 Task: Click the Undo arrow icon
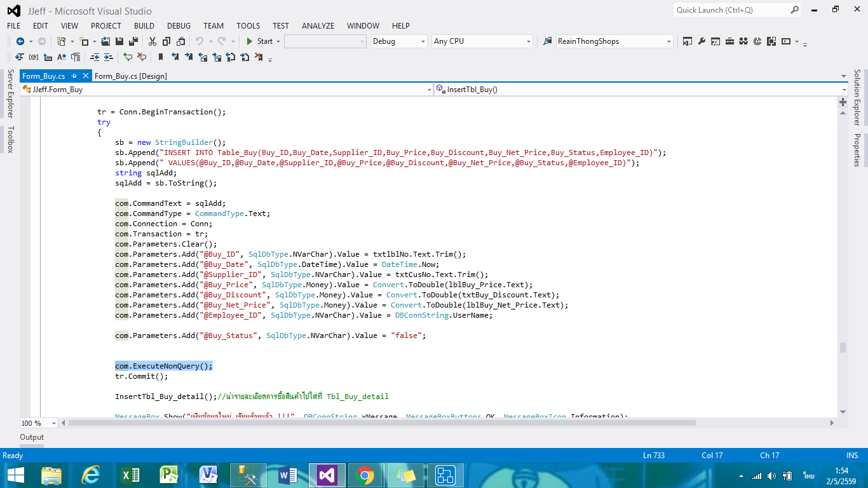(199, 41)
